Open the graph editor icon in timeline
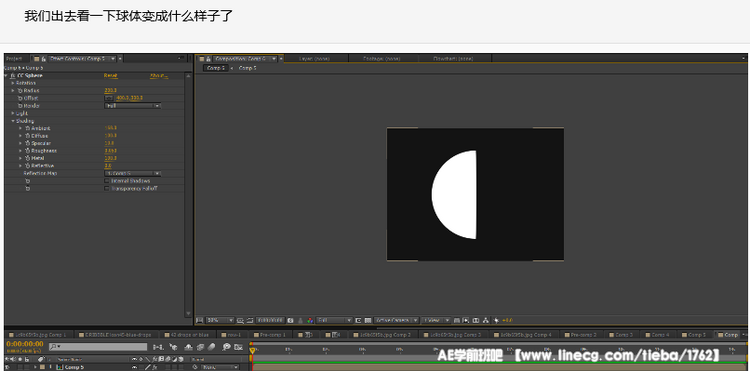The width and height of the screenshot is (750, 371). 238,347
